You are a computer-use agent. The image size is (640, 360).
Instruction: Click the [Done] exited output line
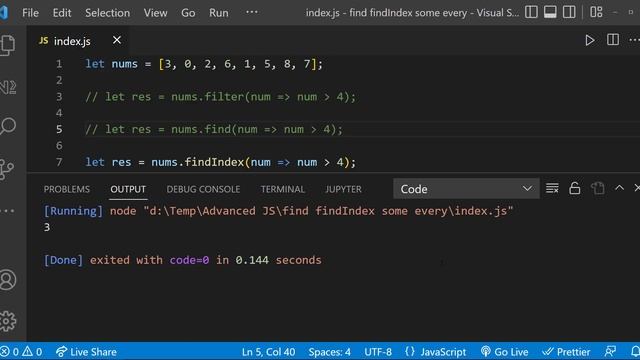182,260
